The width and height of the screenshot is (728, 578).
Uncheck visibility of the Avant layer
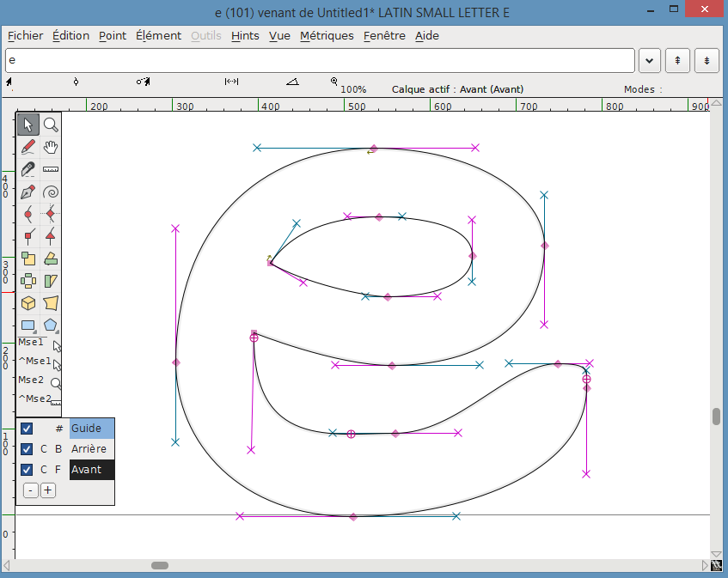pyautogui.click(x=27, y=470)
